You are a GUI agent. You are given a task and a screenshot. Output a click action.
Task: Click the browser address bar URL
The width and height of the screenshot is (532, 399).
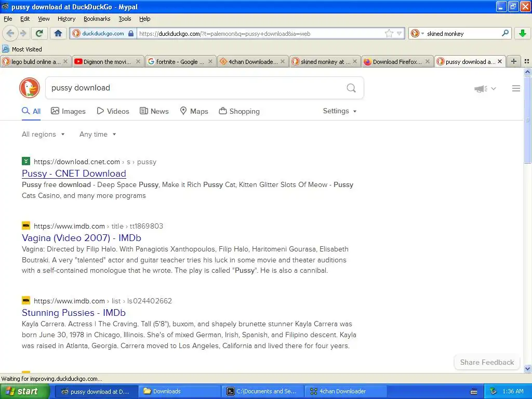pos(260,34)
